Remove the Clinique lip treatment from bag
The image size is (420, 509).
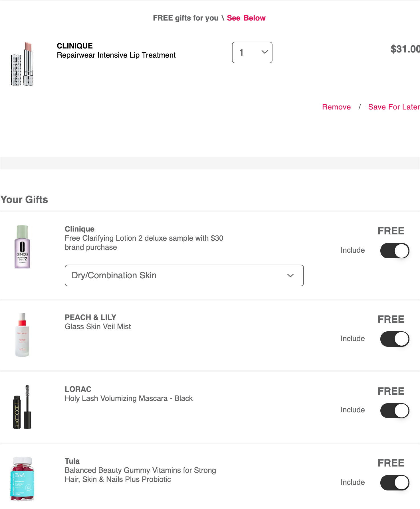[336, 107]
